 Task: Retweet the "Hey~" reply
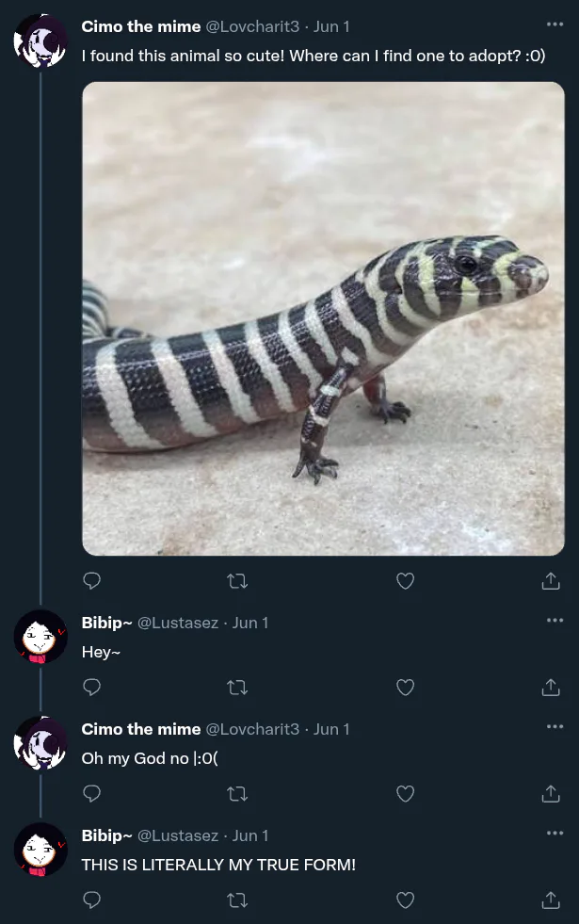pos(238,688)
